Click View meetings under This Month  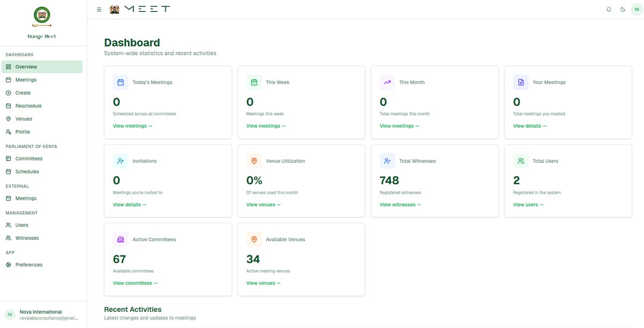(399, 126)
